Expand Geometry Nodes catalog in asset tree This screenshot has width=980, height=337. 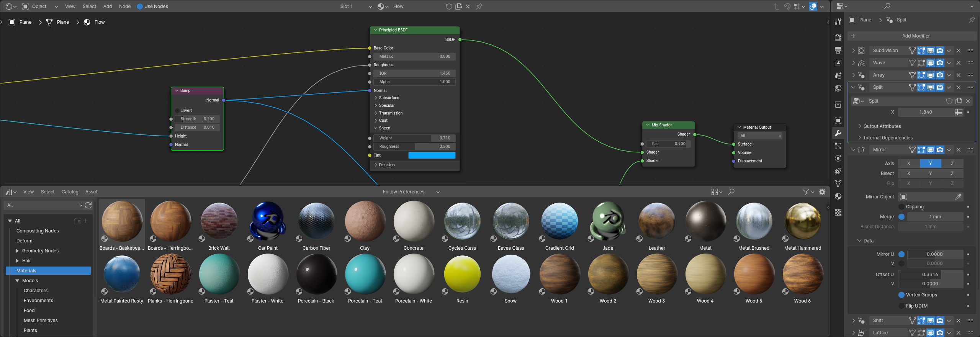[x=17, y=251]
